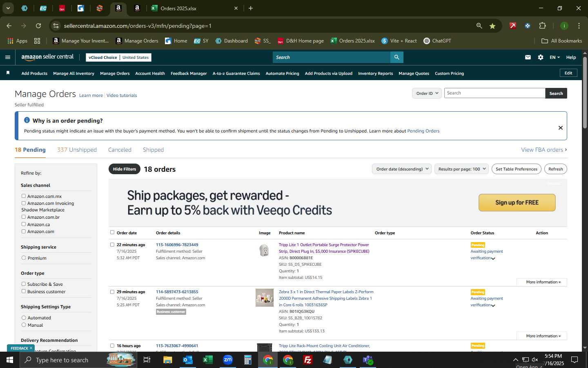
Task: Open Manage All Inventory in nav menu
Action: click(x=73, y=74)
